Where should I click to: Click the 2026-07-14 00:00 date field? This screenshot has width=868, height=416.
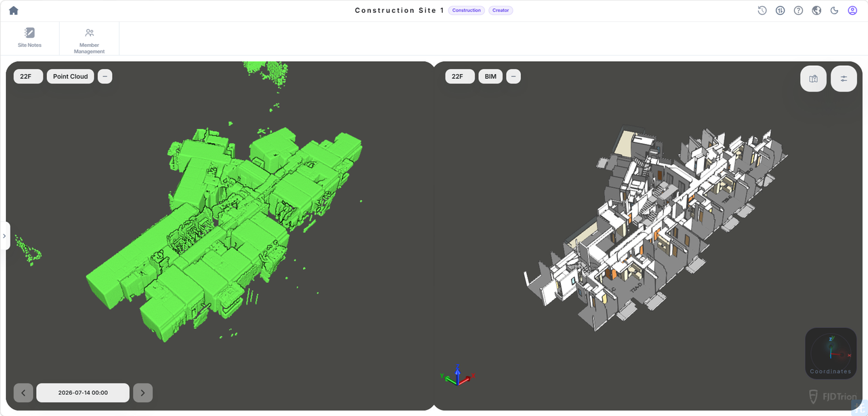(x=83, y=393)
